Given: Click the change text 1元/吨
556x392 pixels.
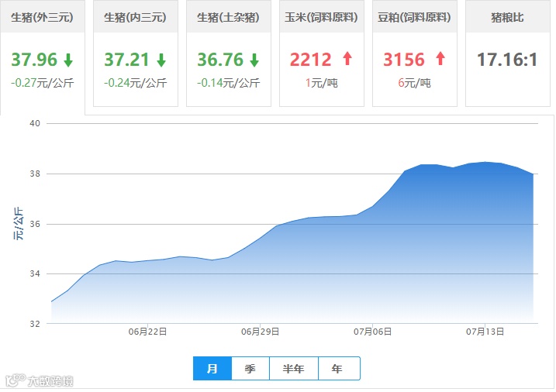Looking at the screenshot, I should tap(322, 83).
